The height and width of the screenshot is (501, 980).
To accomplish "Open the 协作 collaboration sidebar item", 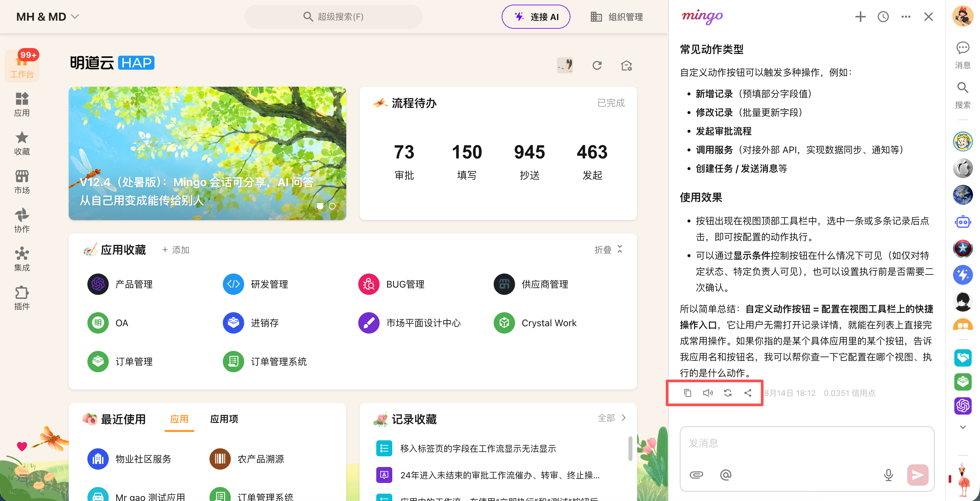I will [x=22, y=220].
